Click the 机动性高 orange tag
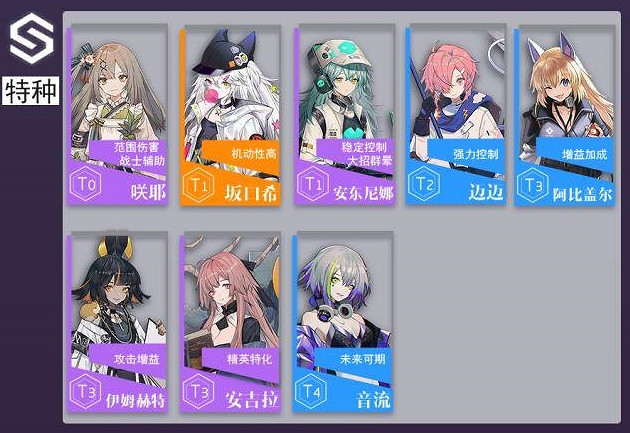The height and width of the screenshot is (433, 630). (254, 153)
